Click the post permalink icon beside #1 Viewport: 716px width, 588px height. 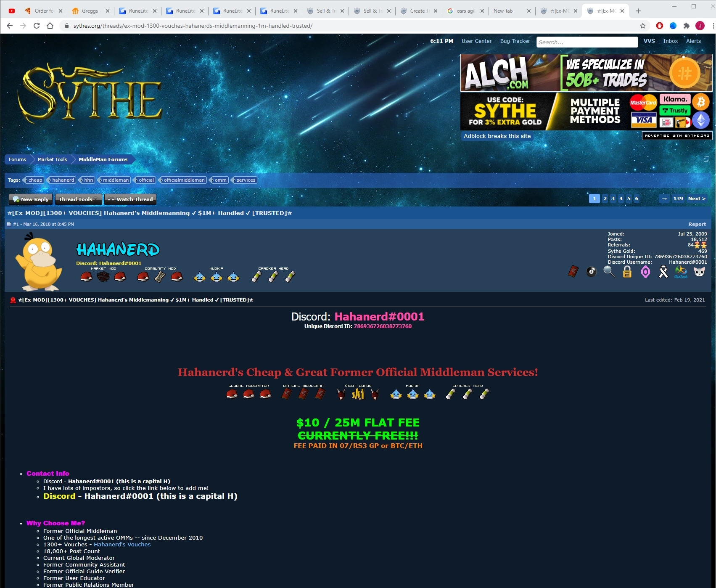(x=9, y=224)
